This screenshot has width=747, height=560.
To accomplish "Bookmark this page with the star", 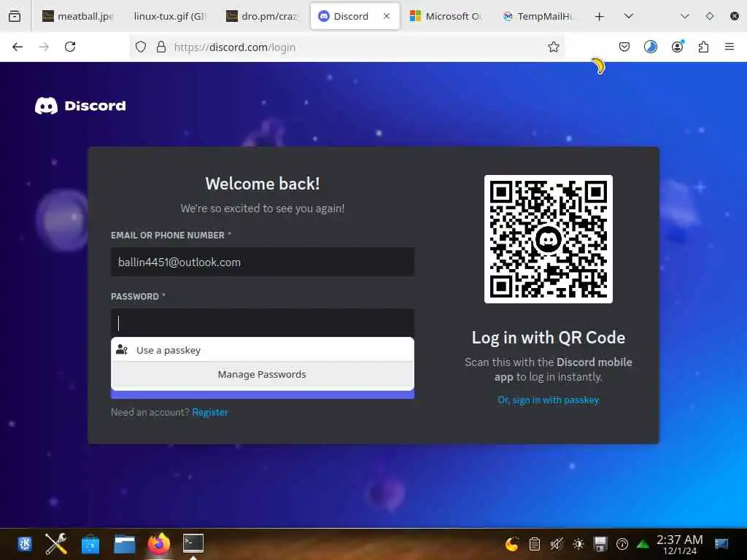I will [553, 47].
